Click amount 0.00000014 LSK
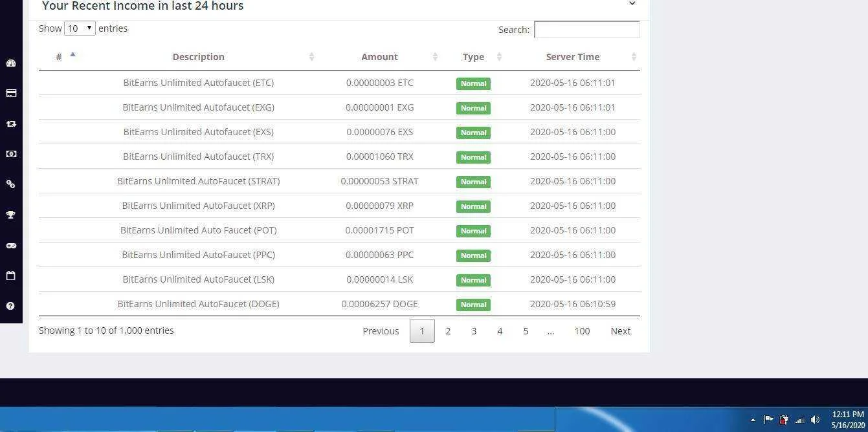This screenshot has height=432, width=868. [x=379, y=279]
